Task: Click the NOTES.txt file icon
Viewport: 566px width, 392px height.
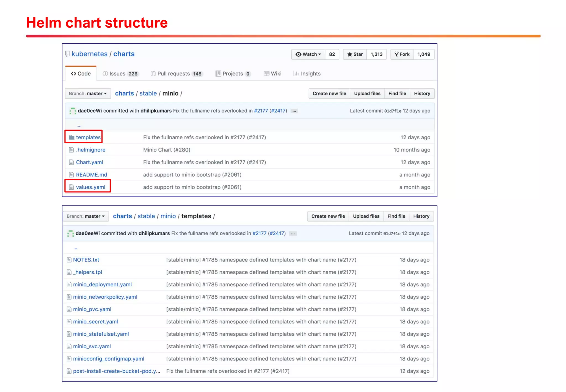Action: [69, 260]
